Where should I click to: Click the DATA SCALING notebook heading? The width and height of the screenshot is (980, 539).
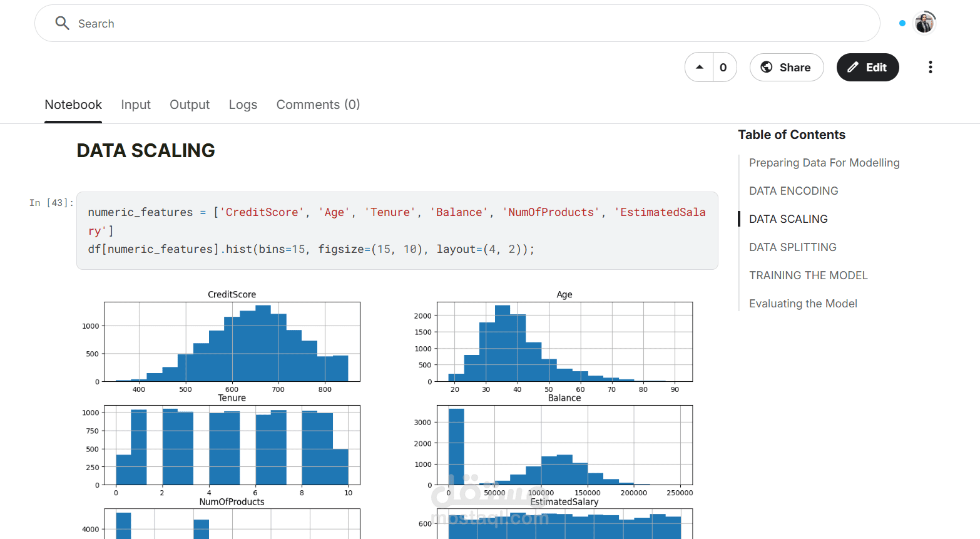pos(146,150)
